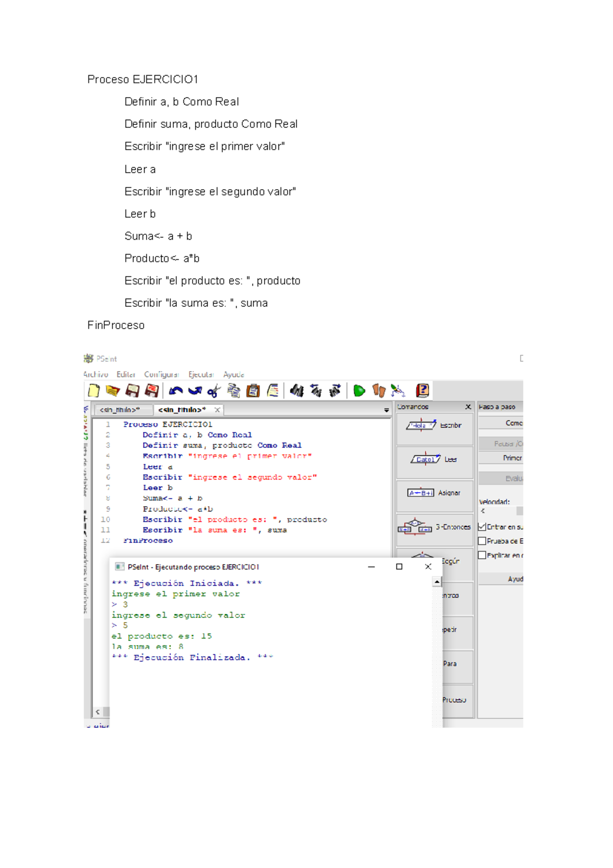This screenshot has height=868, width=613.
Task: Click the Ayuda button in Paso a paso panel
Action: [501, 579]
